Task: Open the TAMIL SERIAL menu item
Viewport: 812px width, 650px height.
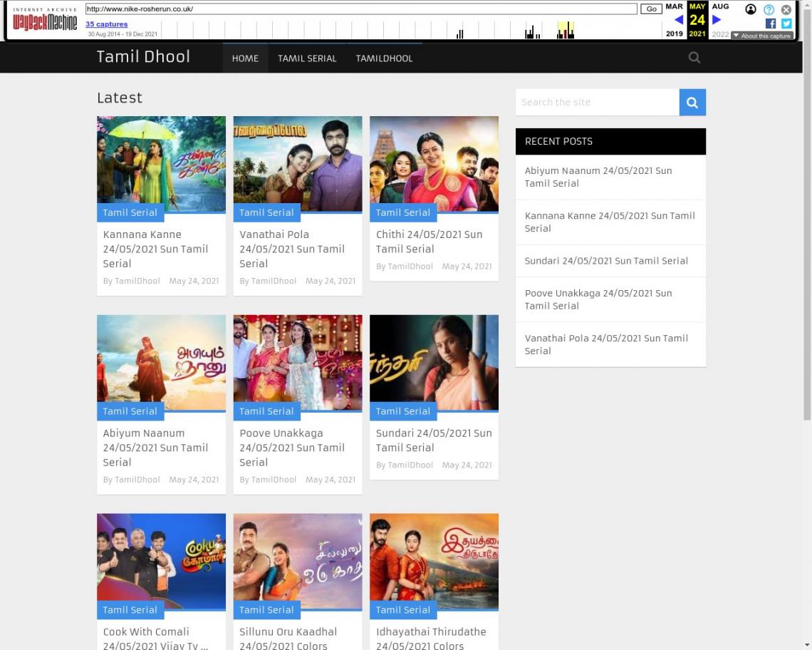Action: [x=307, y=58]
